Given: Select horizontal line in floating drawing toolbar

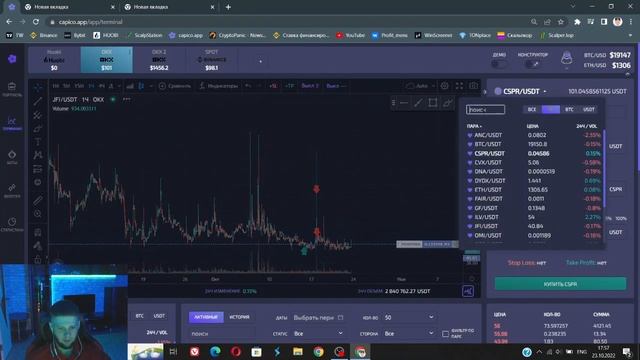Looking at the screenshot, I should tap(404, 103).
